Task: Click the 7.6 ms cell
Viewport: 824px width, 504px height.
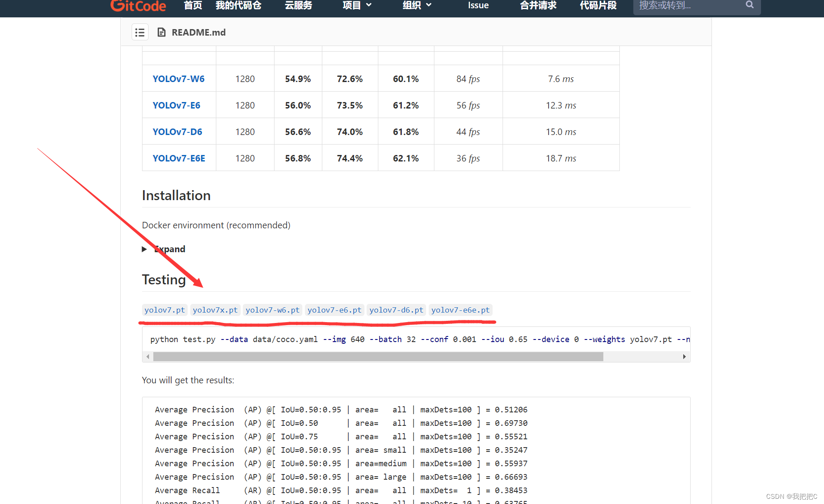Action: click(x=561, y=79)
